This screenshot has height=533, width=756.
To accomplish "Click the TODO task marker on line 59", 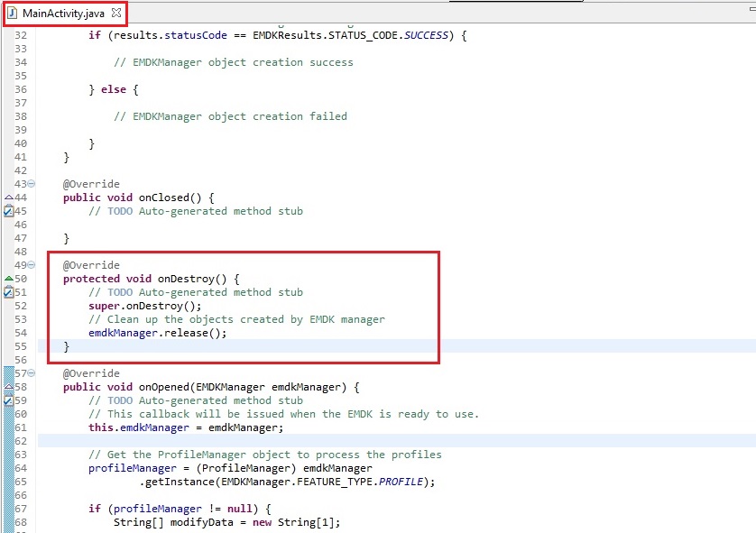I will 8,400.
